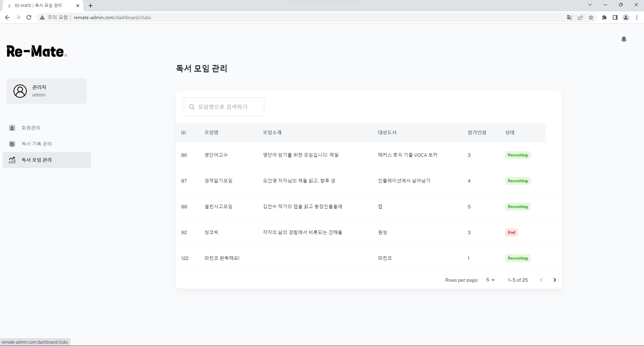Click the Google Translate icon in the address bar
Image resolution: width=644 pixels, height=346 pixels.
569,17
